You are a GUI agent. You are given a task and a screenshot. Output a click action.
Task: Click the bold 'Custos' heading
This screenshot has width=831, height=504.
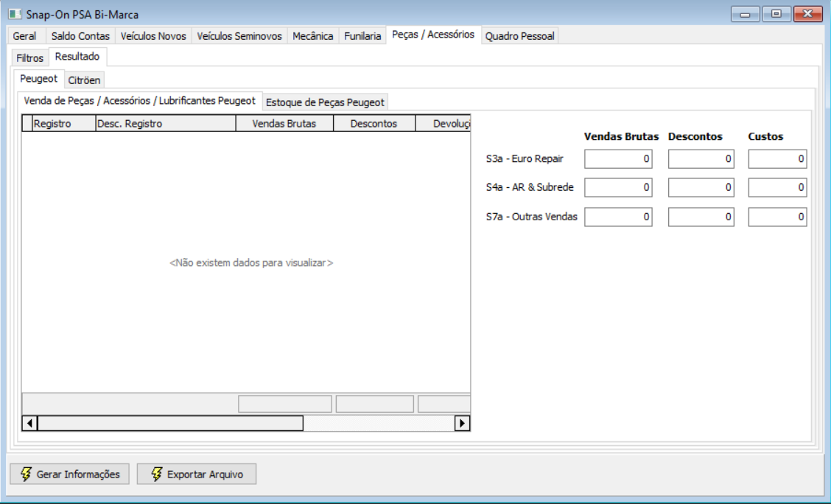click(765, 137)
